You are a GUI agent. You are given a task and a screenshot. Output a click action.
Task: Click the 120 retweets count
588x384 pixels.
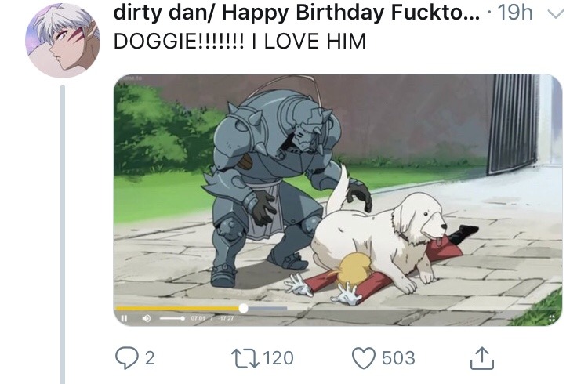pyautogui.click(x=276, y=358)
